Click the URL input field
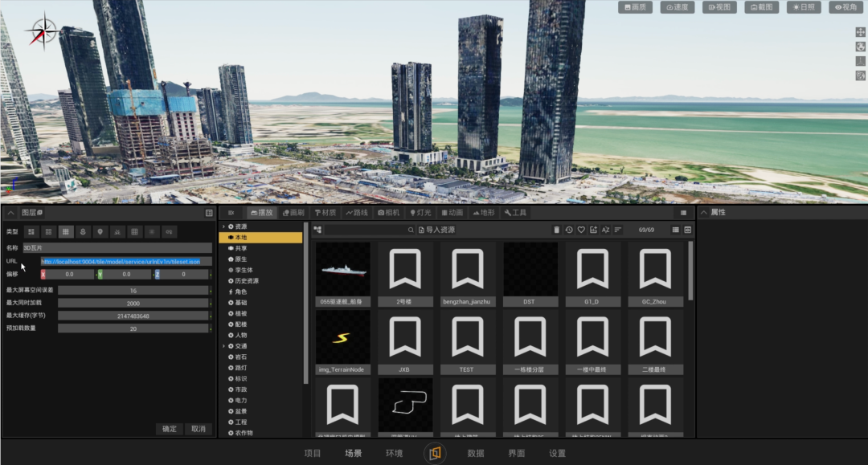Image resolution: width=868 pixels, height=465 pixels. [127, 262]
